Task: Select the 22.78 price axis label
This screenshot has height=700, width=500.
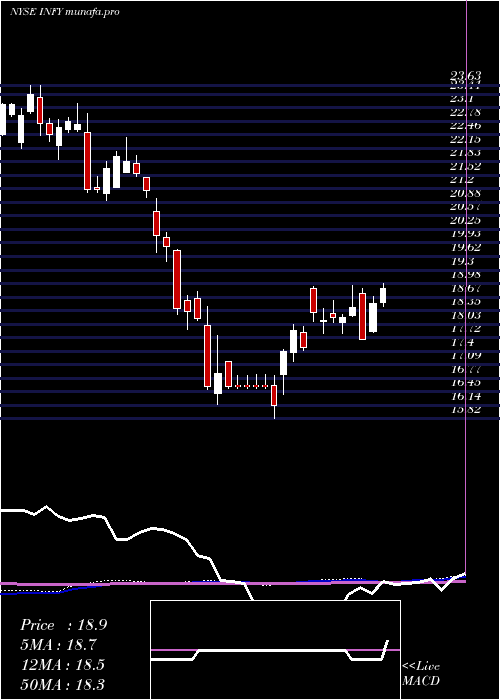Action: (x=466, y=112)
